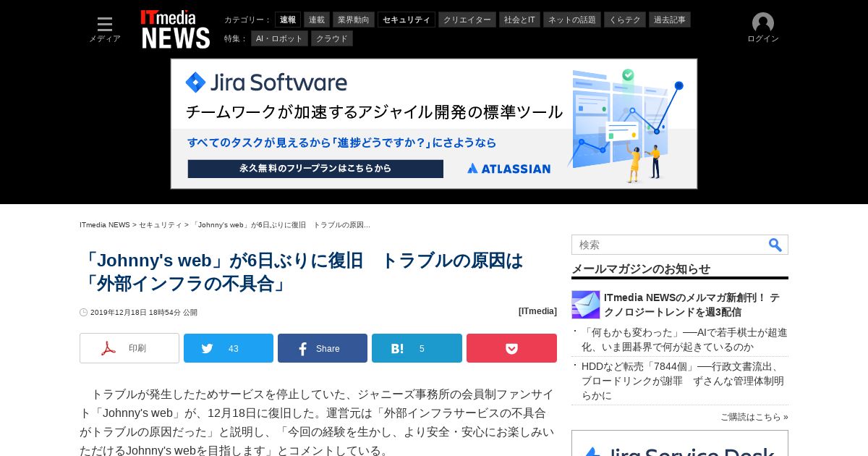Viewport: 868px width, 456px height.
Task: Open the ネットの話題 category
Action: (x=572, y=20)
